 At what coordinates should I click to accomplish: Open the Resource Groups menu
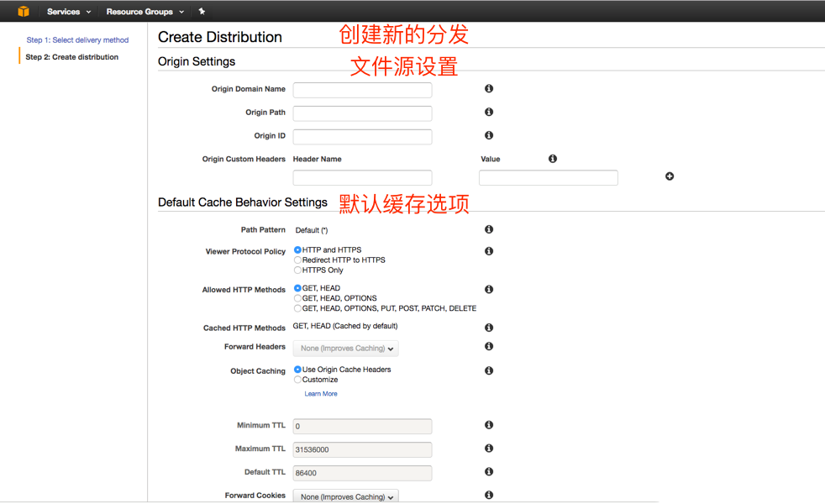145,12
